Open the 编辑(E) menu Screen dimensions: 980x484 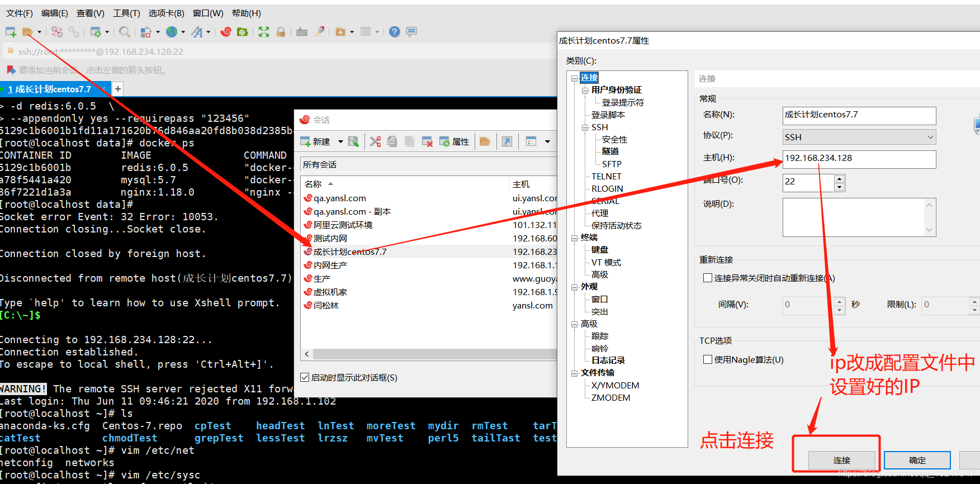click(54, 13)
